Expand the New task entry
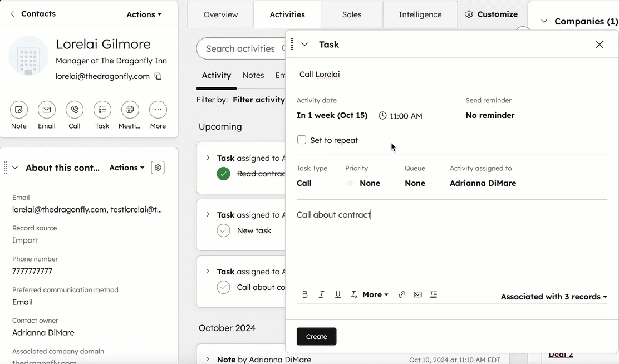 point(208,215)
